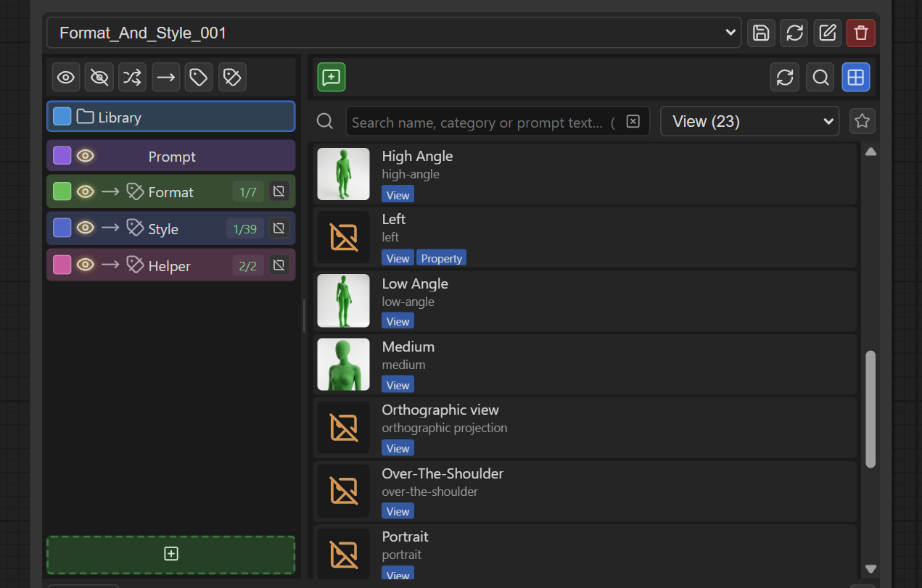Click the Portrait item title
The image size is (922, 588).
(405, 537)
